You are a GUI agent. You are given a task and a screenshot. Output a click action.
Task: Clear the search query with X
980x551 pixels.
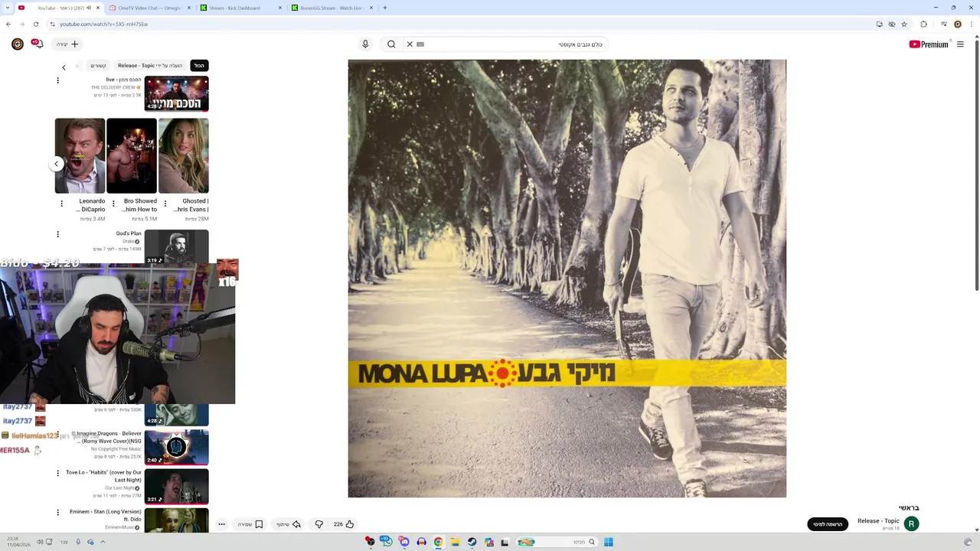coord(410,44)
